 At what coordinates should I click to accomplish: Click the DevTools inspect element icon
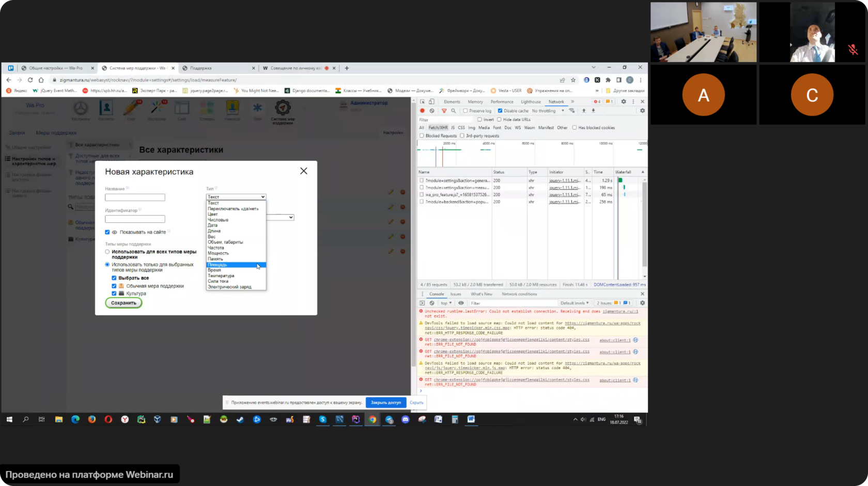pos(422,102)
